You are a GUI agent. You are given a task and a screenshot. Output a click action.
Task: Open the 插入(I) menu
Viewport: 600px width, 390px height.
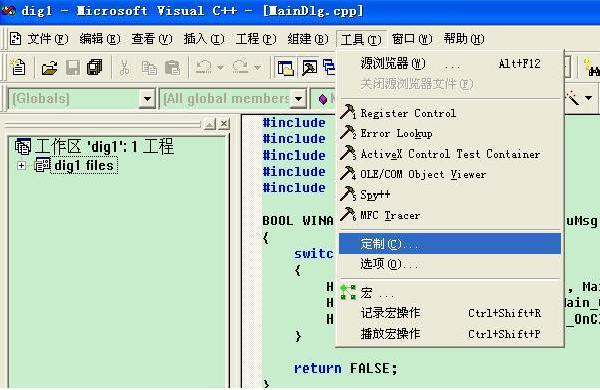tap(204, 39)
